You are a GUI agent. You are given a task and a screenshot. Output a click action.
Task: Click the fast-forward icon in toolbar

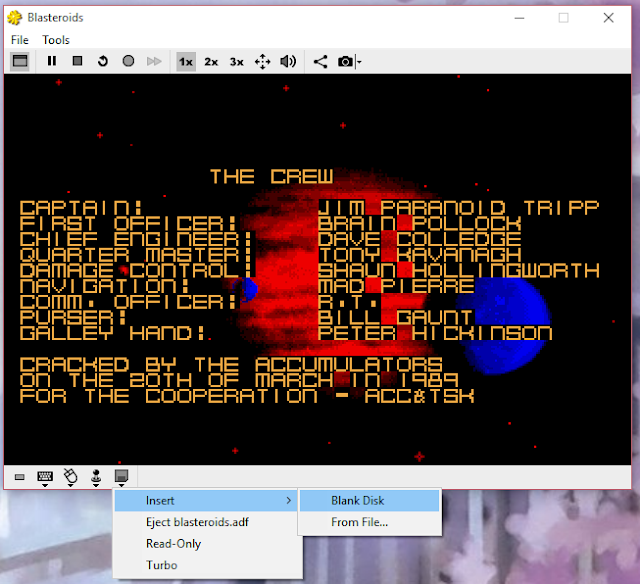[x=154, y=61]
